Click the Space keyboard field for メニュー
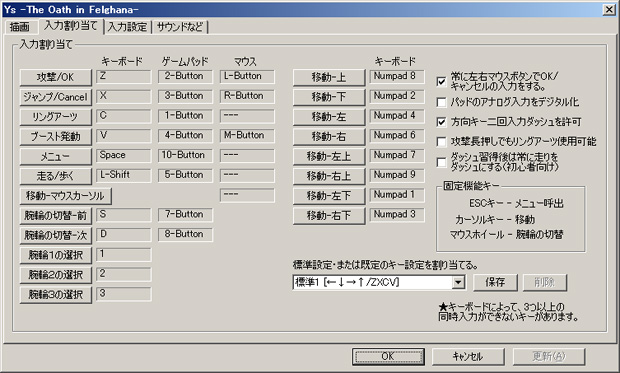 tap(123, 155)
